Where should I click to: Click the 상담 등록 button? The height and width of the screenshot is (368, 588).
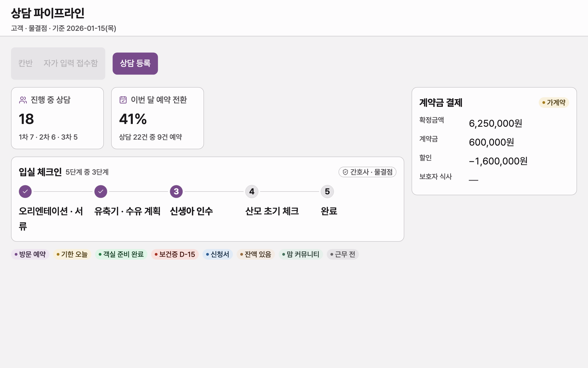pos(135,63)
